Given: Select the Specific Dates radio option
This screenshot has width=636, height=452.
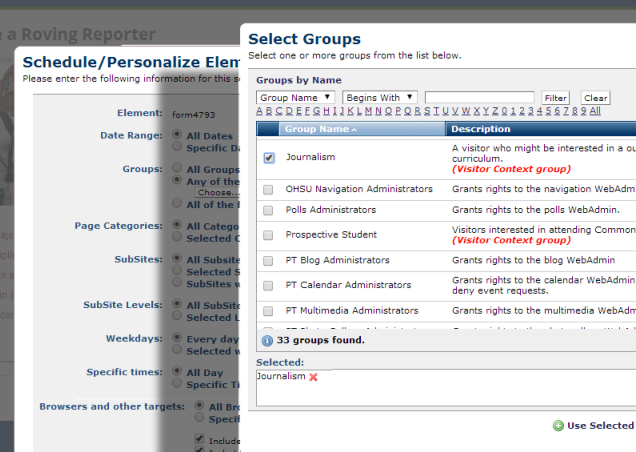Looking at the screenshot, I should [x=177, y=146].
